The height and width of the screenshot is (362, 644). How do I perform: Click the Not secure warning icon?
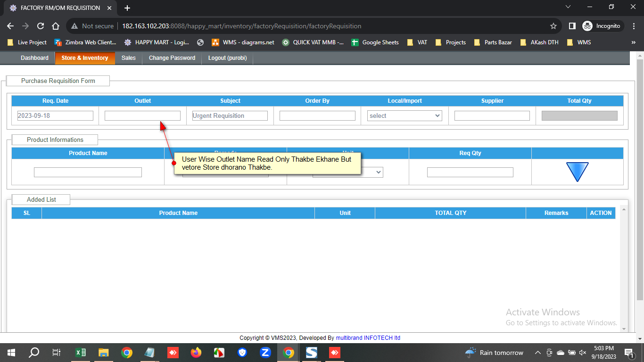[74, 26]
